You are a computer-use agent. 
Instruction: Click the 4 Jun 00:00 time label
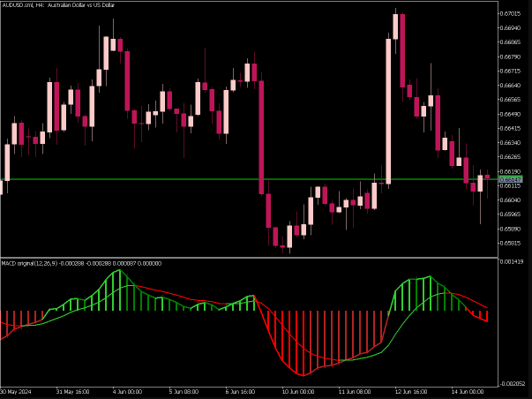[x=128, y=392]
